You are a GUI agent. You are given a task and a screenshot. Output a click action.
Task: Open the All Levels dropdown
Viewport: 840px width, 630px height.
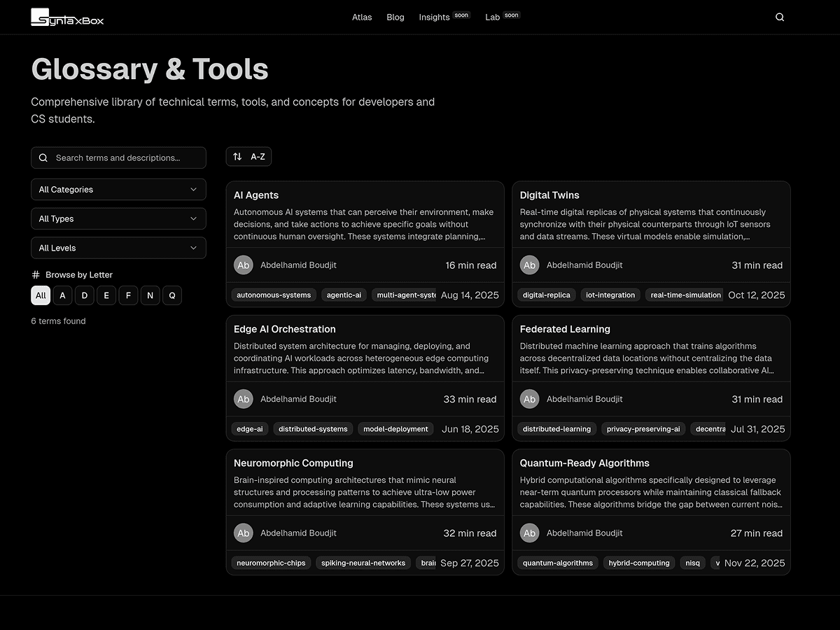(118, 248)
